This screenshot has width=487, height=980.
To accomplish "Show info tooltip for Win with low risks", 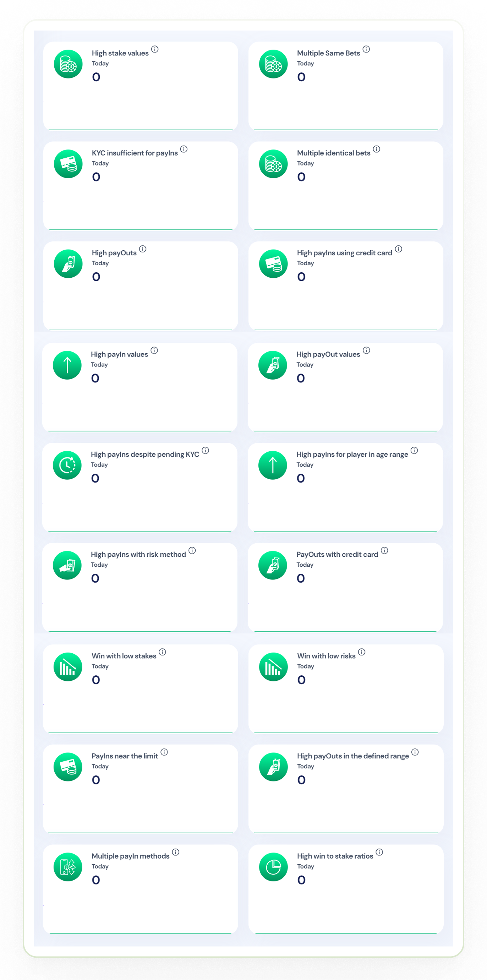I will point(362,652).
